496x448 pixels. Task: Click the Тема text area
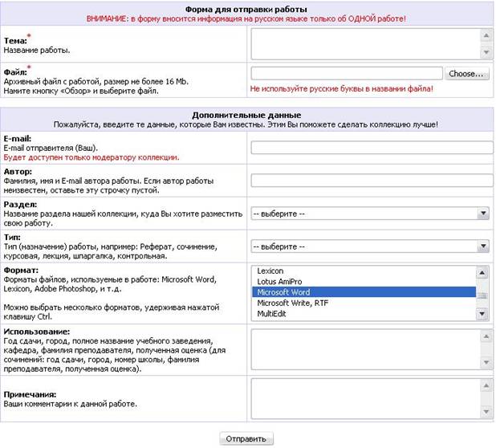point(372,44)
